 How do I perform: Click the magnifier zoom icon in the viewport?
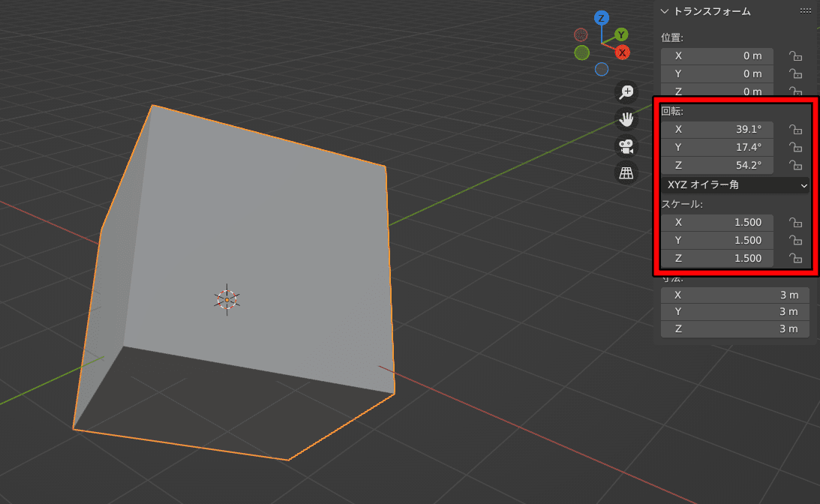click(x=626, y=91)
